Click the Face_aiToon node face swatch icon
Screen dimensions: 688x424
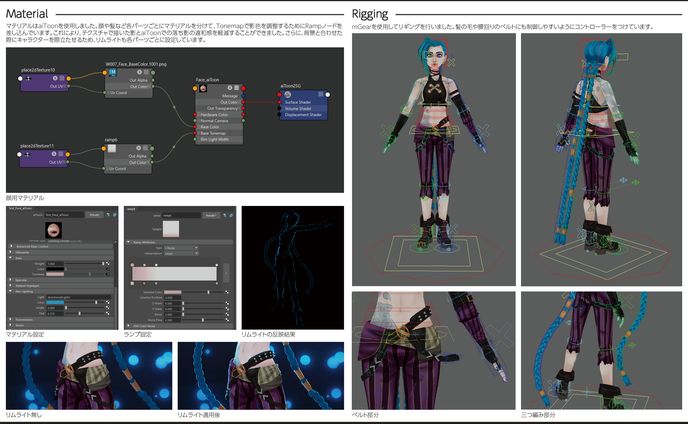point(203,88)
